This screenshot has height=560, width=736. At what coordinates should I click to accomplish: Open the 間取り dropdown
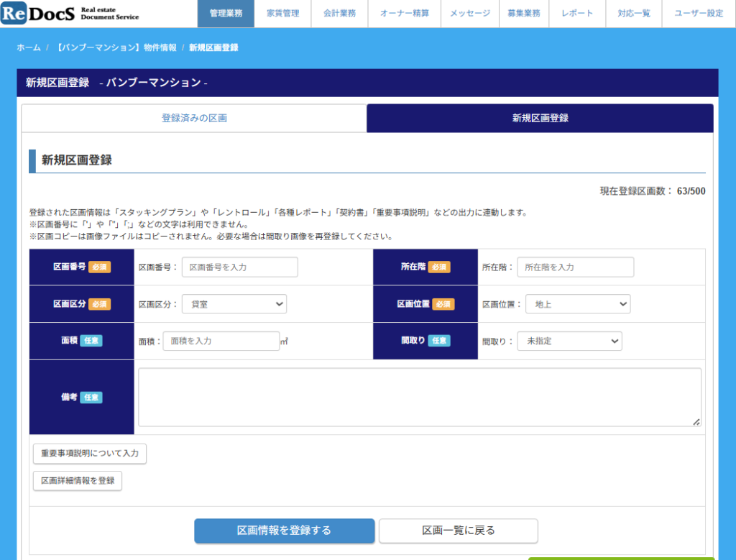coord(569,341)
